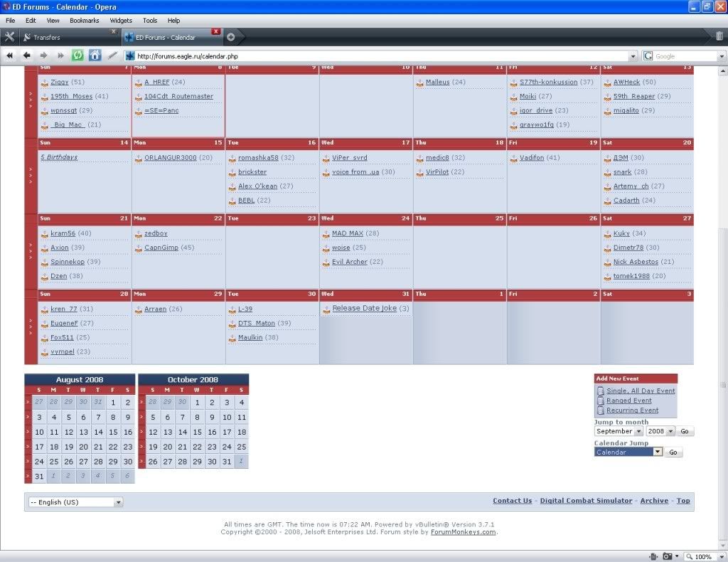Open the Bookmarks menu

pos(84,21)
